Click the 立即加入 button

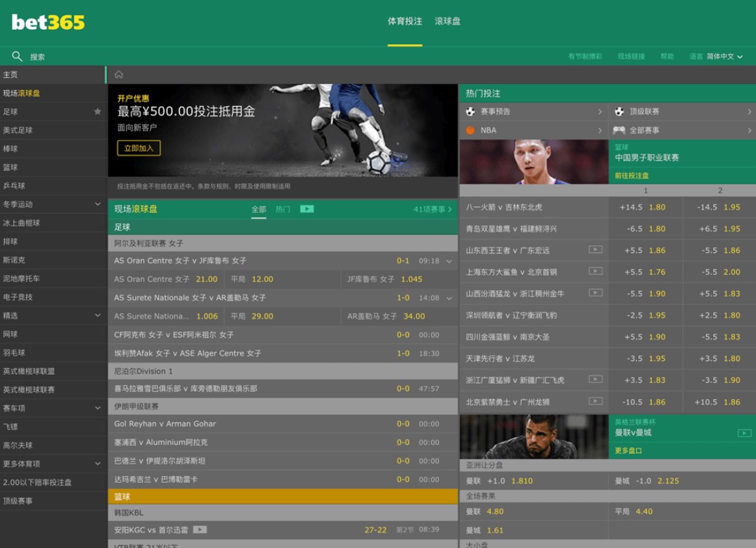139,148
